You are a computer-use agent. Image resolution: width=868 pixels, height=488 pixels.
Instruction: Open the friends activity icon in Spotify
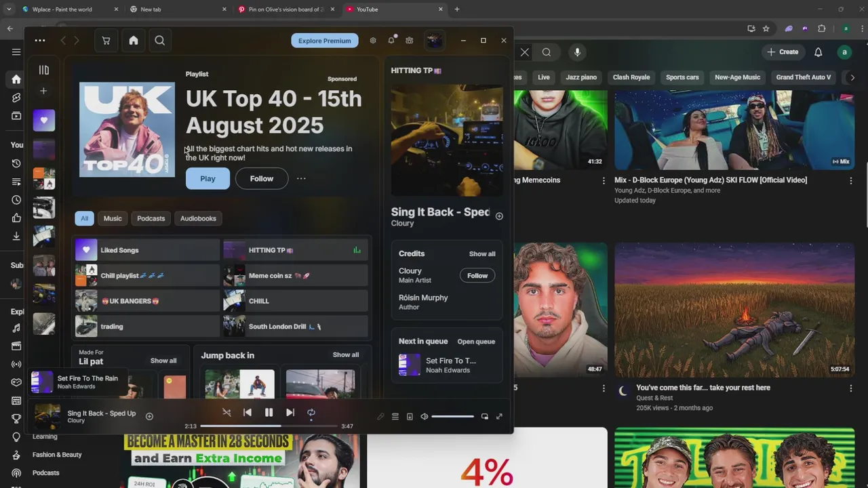coord(410,41)
